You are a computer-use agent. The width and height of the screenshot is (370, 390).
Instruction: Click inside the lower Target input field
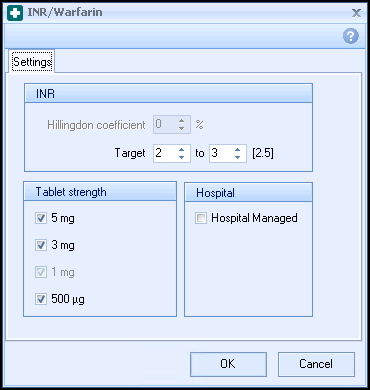pos(165,153)
